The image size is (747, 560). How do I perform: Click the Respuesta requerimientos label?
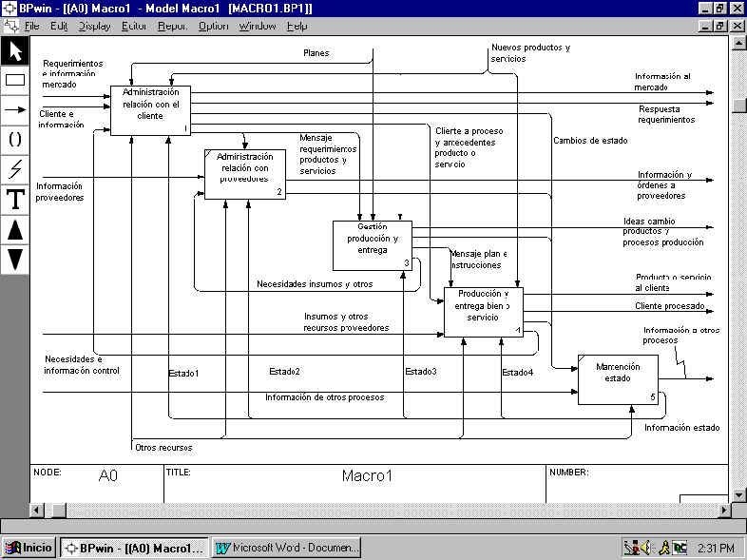tap(666, 114)
